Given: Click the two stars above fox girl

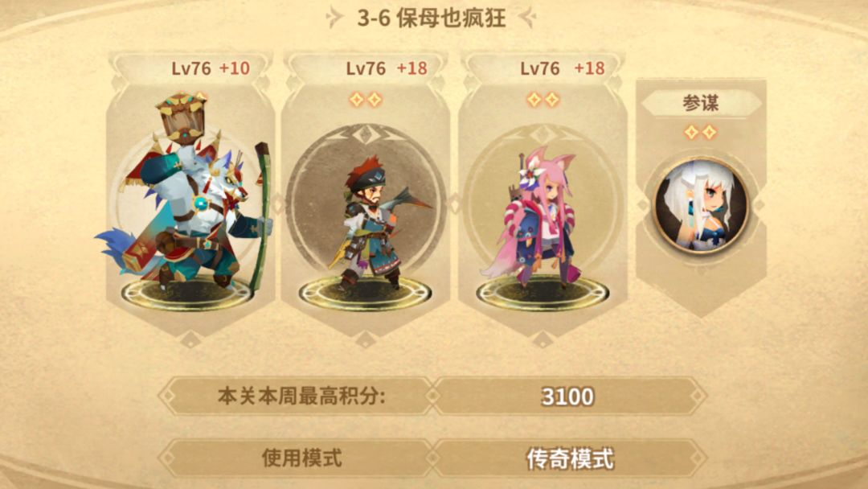Looking at the screenshot, I should click(542, 100).
